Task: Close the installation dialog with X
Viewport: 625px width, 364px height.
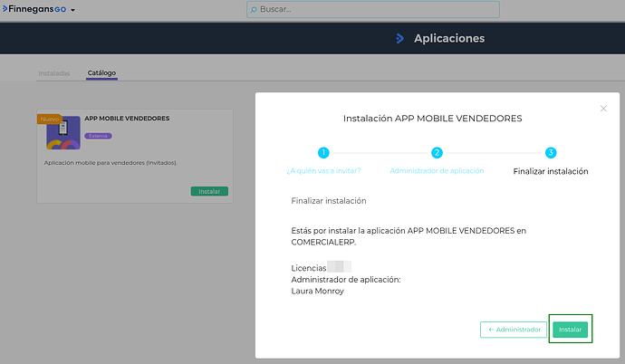Action: point(603,109)
